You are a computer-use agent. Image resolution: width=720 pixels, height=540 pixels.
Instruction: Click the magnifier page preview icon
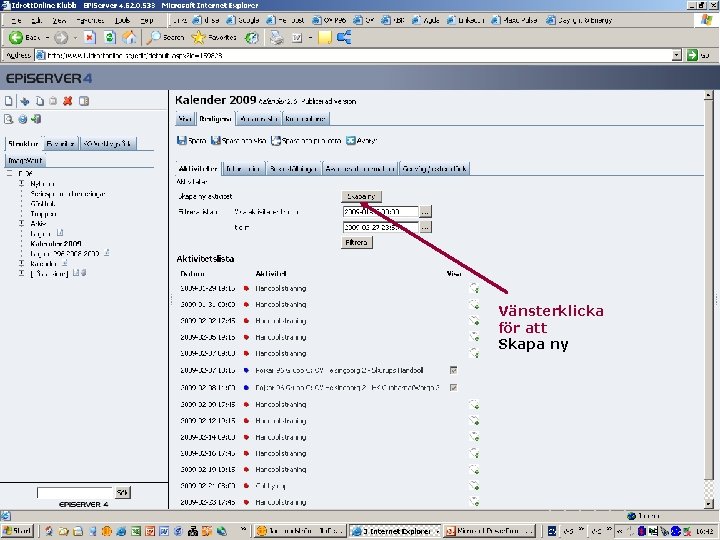tap(8, 119)
